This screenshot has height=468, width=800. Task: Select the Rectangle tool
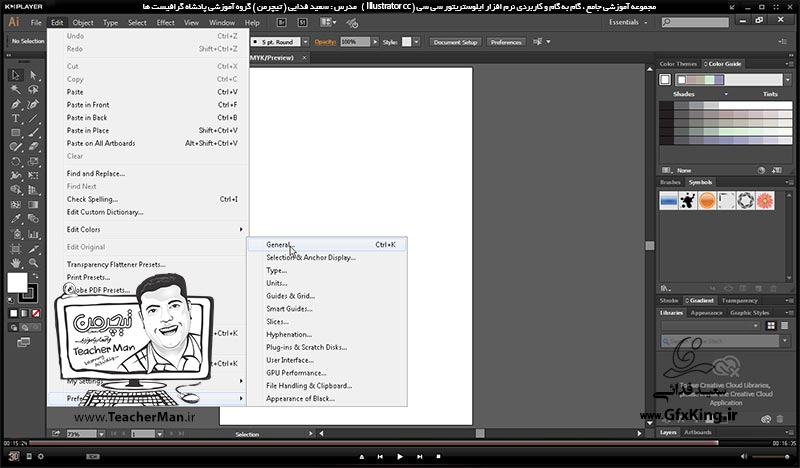[15, 133]
